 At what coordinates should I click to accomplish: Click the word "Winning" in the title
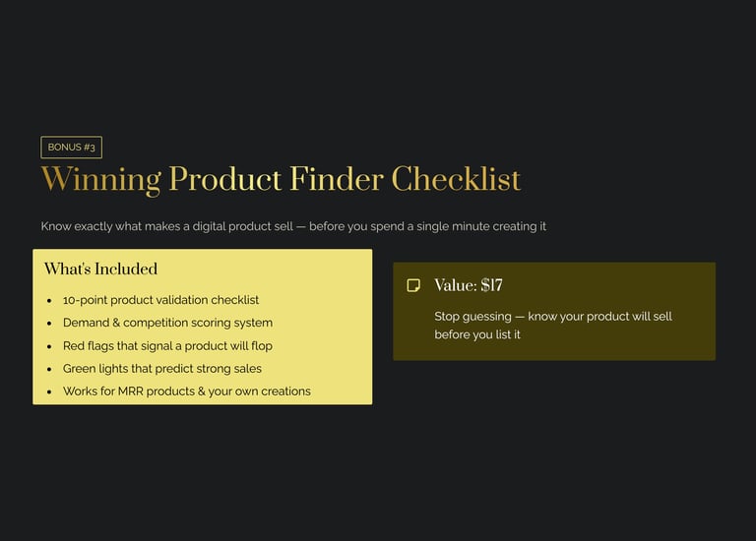pyautogui.click(x=100, y=180)
